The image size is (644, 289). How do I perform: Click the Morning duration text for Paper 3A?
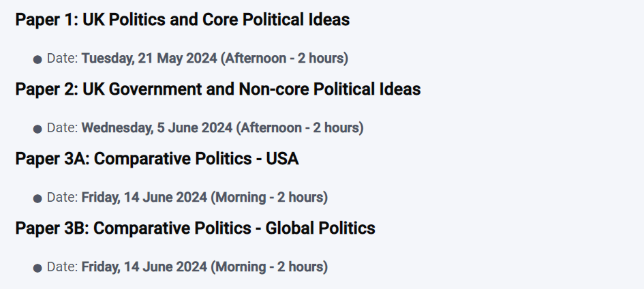click(x=269, y=197)
